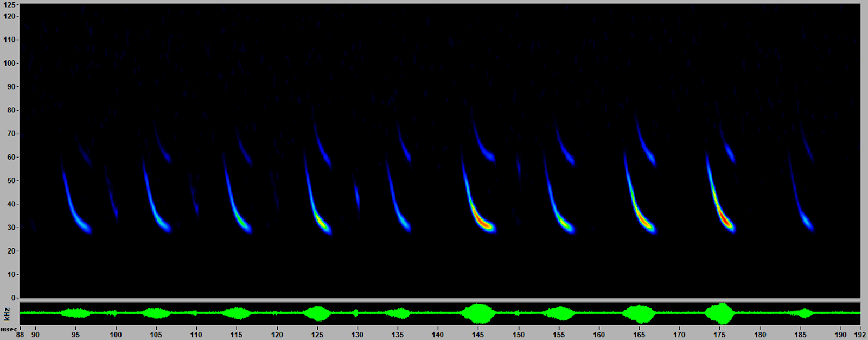
Task: Click the 145 msec time axis label
Action: [478, 335]
